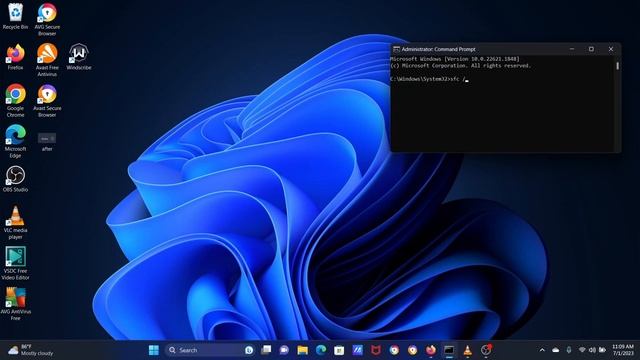
Task: Open the McAfee red shield taskbar icon
Action: [x=376, y=350]
